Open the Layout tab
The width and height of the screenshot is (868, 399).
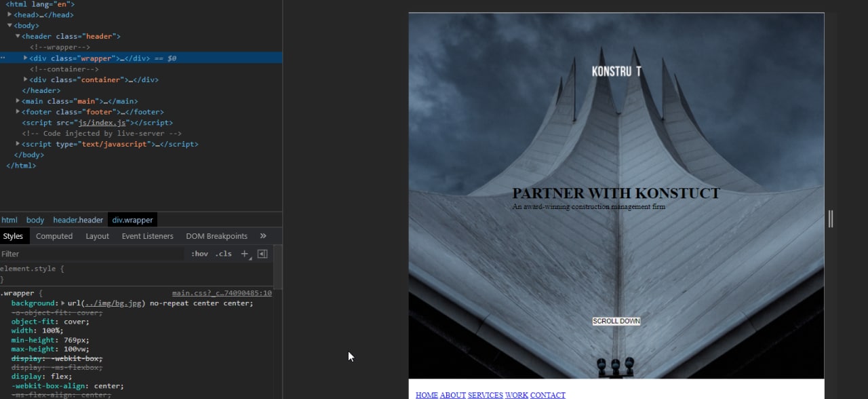coord(97,236)
